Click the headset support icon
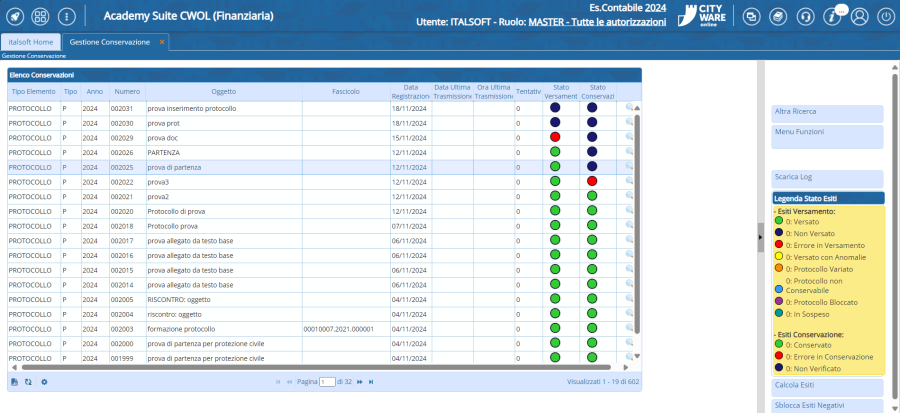Image resolution: width=900 pixels, height=413 pixels. pyautogui.click(x=805, y=17)
